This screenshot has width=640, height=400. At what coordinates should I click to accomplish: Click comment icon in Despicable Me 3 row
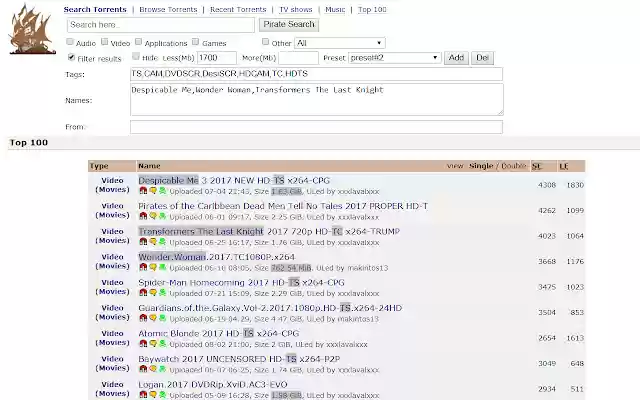tap(153, 191)
